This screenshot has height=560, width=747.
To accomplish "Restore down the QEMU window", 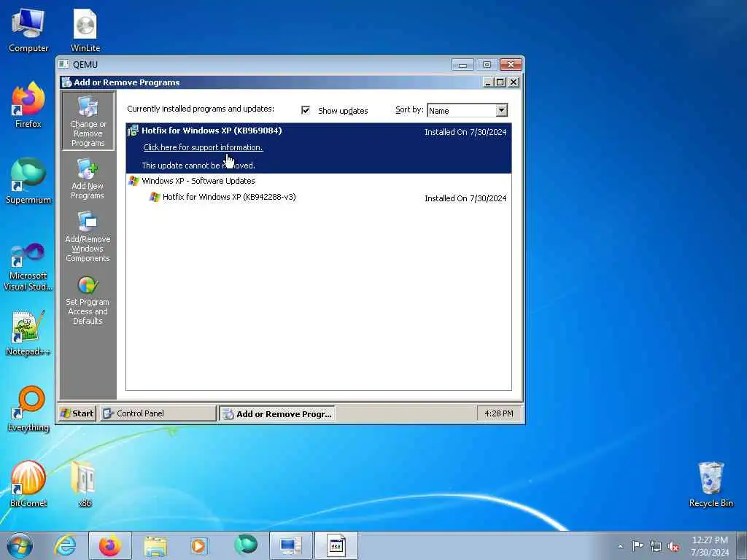I will [487, 64].
